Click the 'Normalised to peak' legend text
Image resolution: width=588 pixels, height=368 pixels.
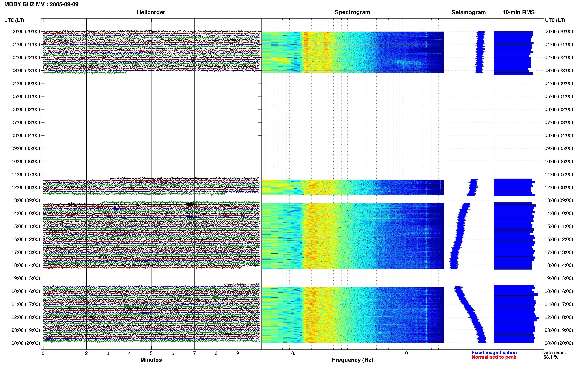[494, 357]
